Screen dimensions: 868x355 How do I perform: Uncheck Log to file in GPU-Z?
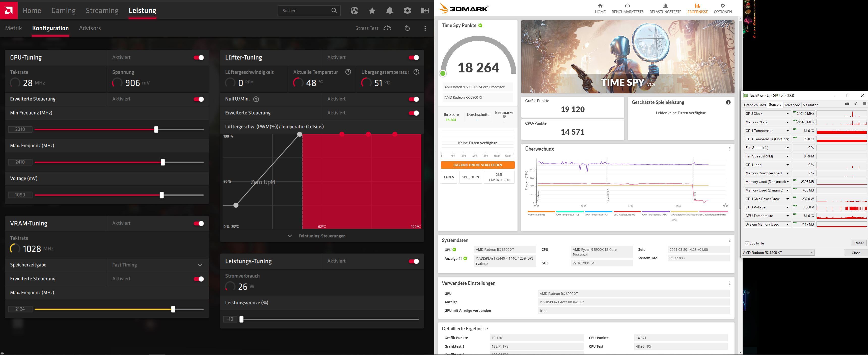(x=747, y=243)
